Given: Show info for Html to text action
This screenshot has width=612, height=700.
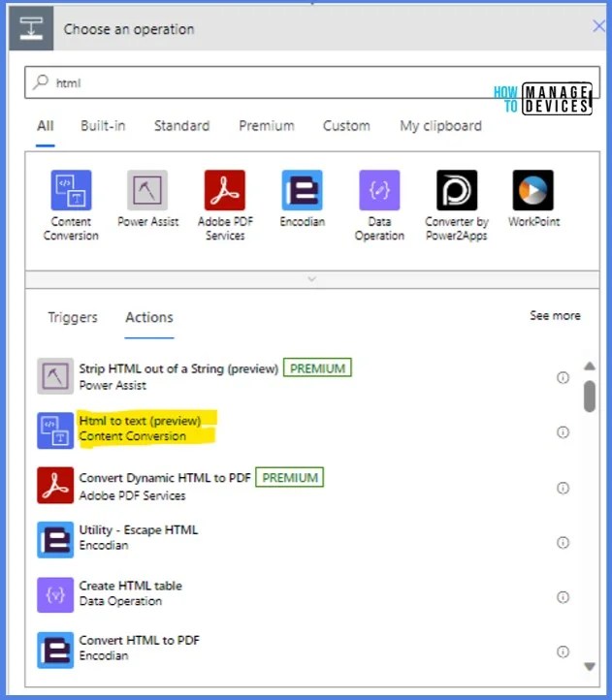Looking at the screenshot, I should pos(563,431).
